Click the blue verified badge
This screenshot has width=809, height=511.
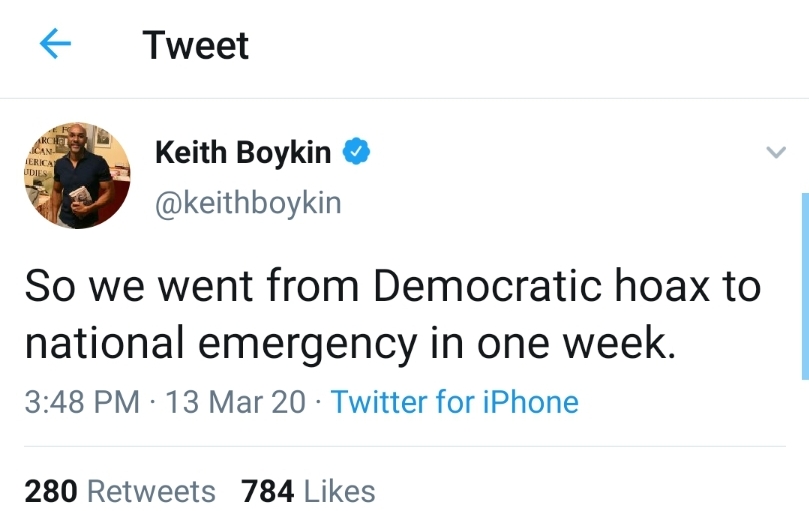pyautogui.click(x=358, y=153)
